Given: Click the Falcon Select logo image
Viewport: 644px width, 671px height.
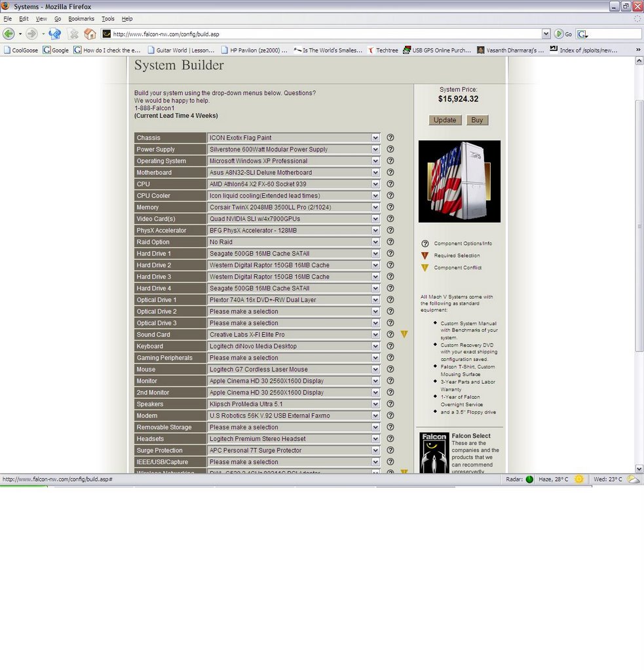Looking at the screenshot, I should 434,453.
